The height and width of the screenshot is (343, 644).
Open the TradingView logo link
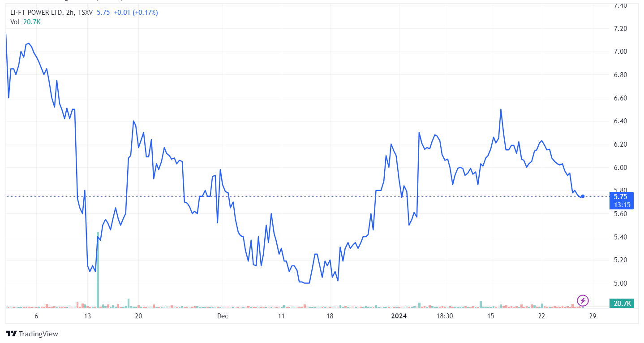click(x=32, y=334)
